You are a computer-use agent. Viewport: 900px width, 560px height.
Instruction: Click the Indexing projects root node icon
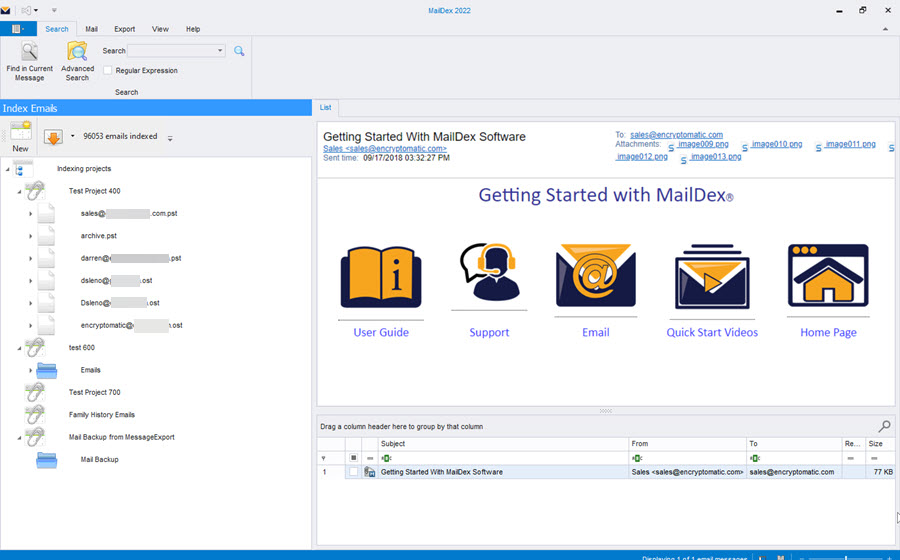tap(20, 169)
